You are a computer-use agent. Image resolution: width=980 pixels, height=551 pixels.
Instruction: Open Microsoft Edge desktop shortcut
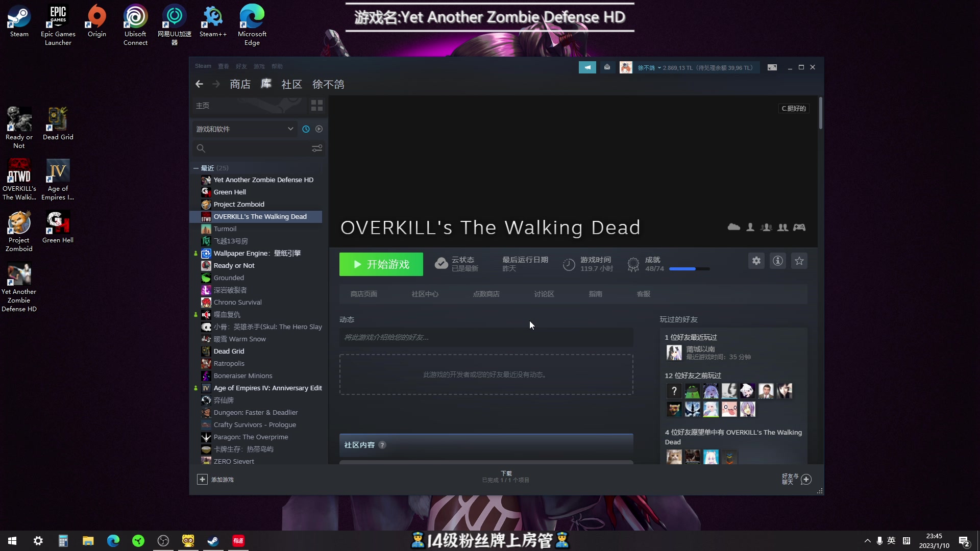252,25
